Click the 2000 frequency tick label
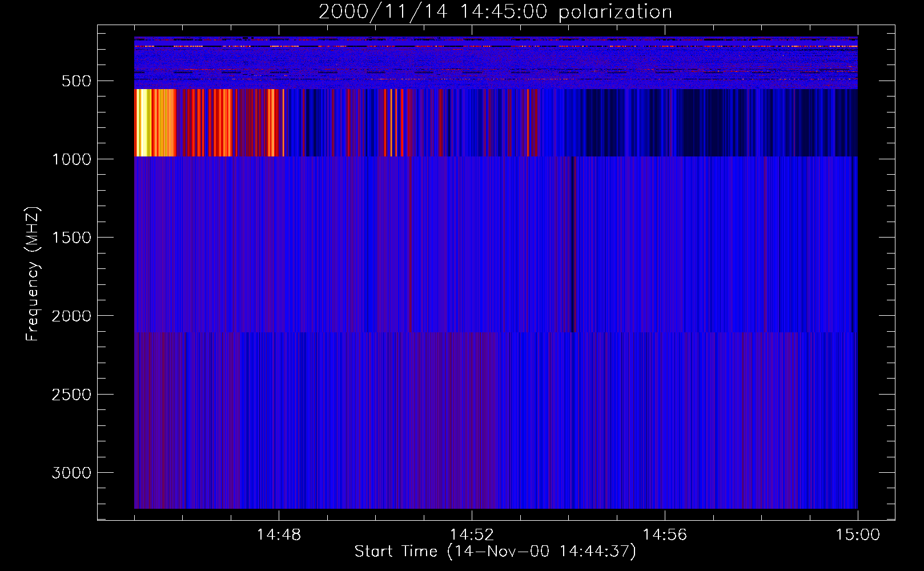The height and width of the screenshot is (571, 924). tap(71, 316)
